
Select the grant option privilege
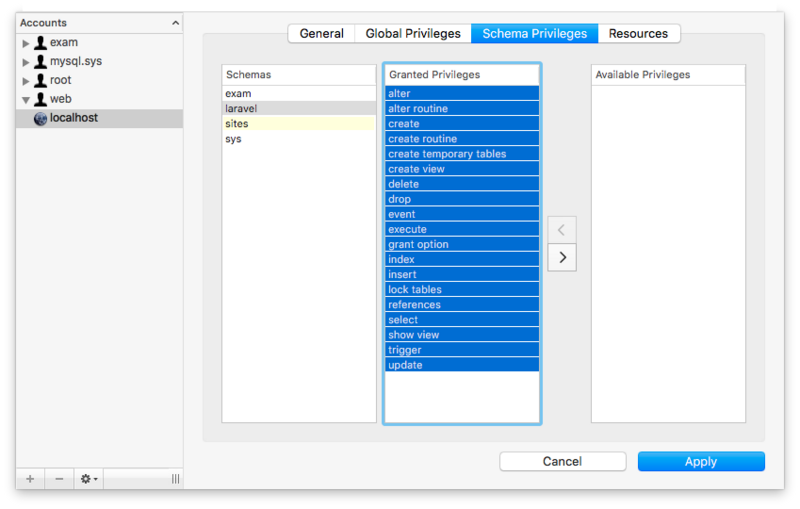tap(462, 244)
